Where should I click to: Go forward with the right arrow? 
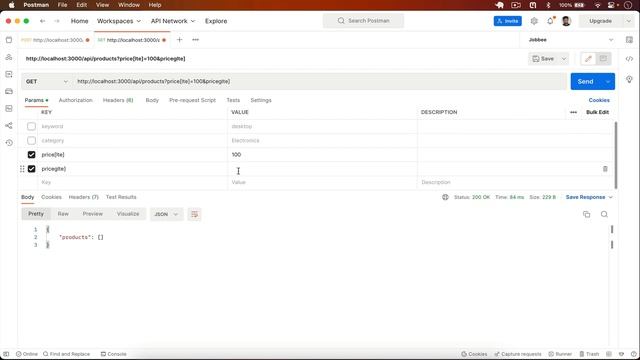pyautogui.click(x=57, y=21)
